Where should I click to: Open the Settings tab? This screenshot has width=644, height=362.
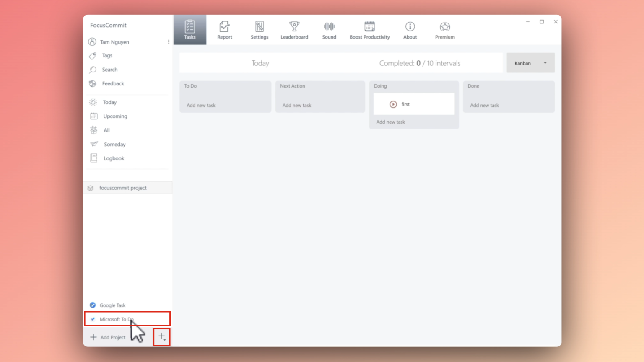(260, 30)
